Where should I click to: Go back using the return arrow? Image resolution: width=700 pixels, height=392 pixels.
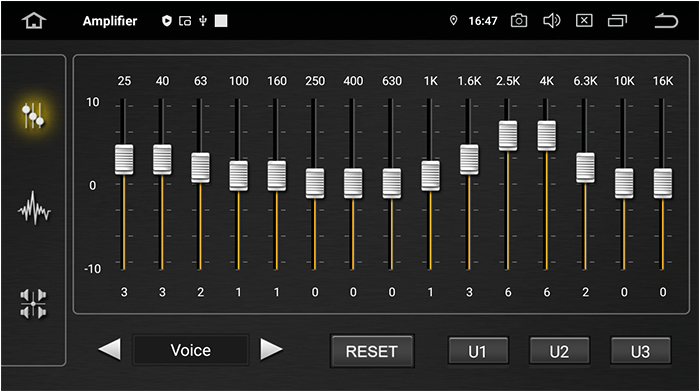(x=666, y=21)
